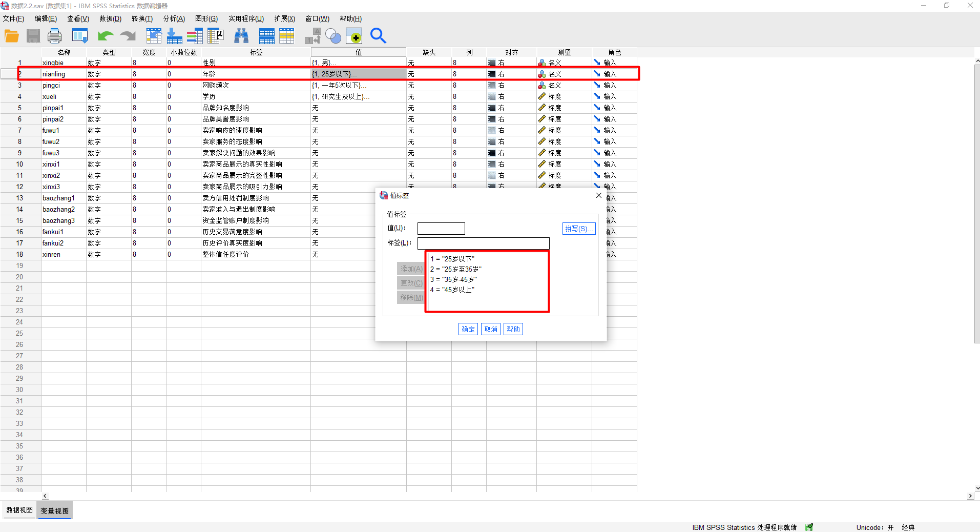Redo with the gray arrow icon
This screenshot has width=980, height=532.
click(x=128, y=36)
